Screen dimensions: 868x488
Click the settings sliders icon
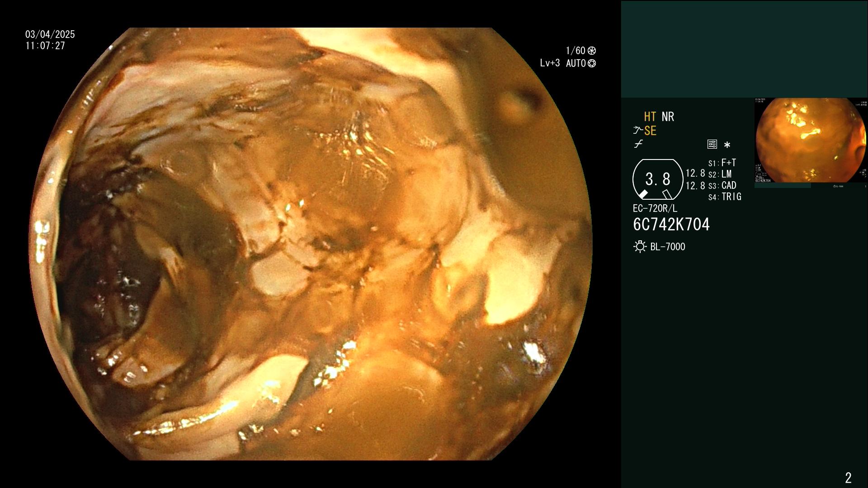coord(712,144)
